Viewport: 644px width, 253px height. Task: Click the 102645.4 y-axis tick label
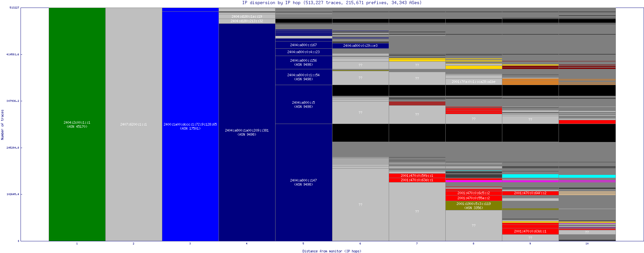(13, 194)
